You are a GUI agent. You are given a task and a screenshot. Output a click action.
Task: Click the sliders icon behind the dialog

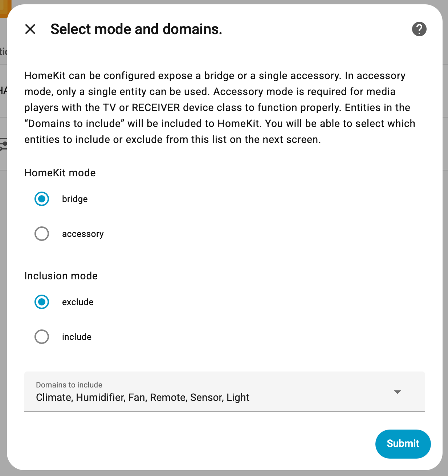tap(3, 144)
